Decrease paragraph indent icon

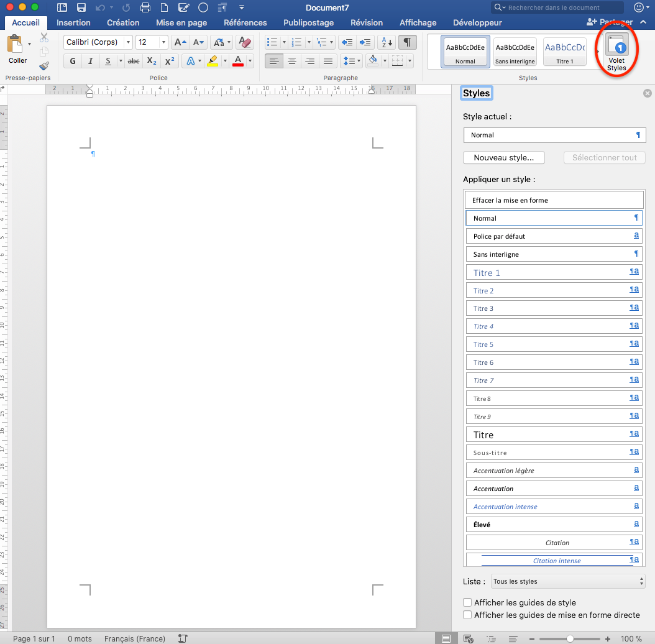(x=347, y=42)
